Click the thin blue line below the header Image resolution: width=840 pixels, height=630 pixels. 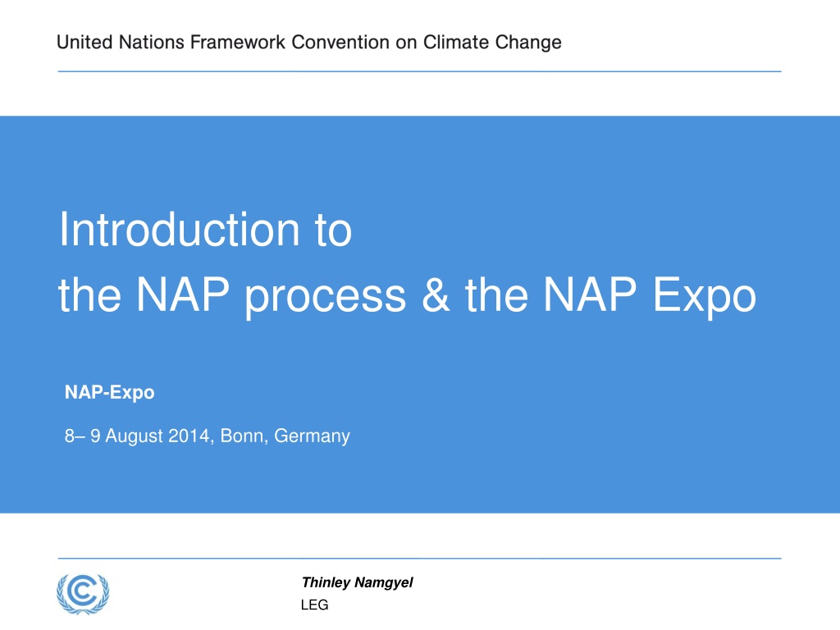coord(419,71)
